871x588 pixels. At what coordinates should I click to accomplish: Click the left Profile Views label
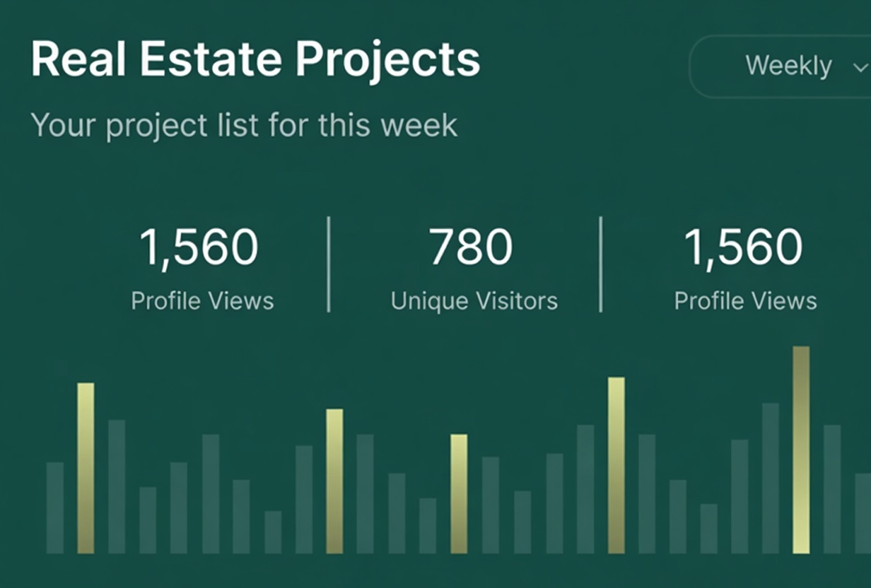pos(202,301)
